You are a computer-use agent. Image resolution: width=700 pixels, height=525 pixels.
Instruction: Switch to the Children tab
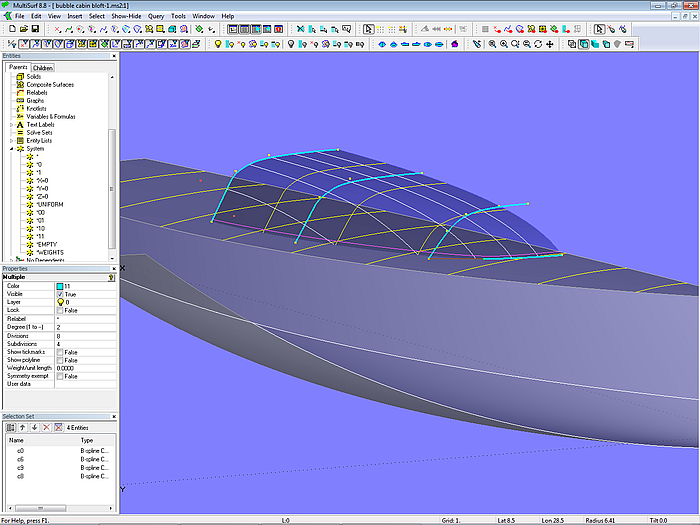[x=42, y=68]
